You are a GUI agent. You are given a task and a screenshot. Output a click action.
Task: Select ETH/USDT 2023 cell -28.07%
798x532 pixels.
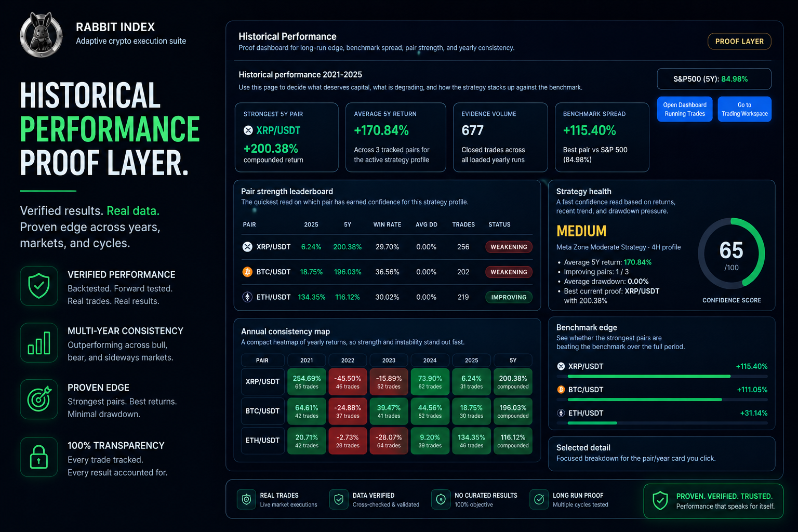point(389,441)
